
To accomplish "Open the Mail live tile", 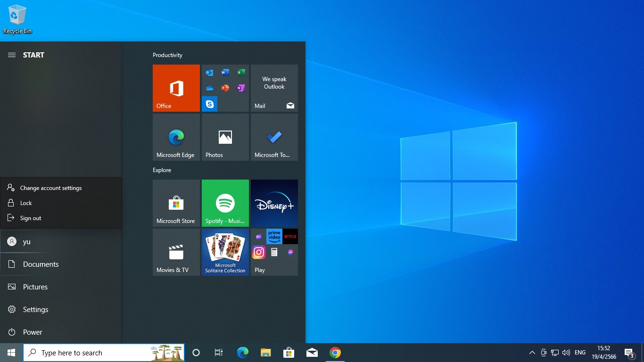I will tap(274, 88).
